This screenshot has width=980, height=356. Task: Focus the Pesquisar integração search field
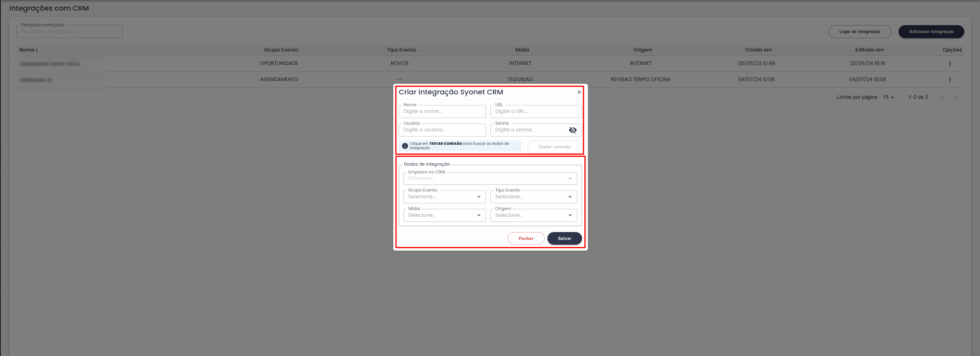click(70, 31)
